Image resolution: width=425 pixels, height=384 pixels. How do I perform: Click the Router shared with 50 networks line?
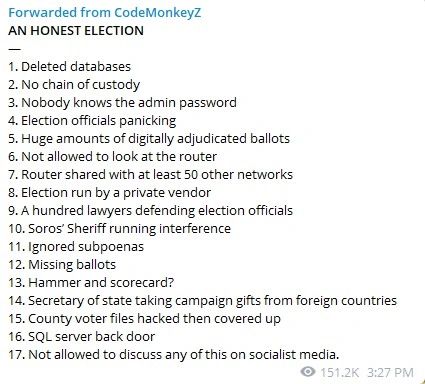tap(150, 175)
